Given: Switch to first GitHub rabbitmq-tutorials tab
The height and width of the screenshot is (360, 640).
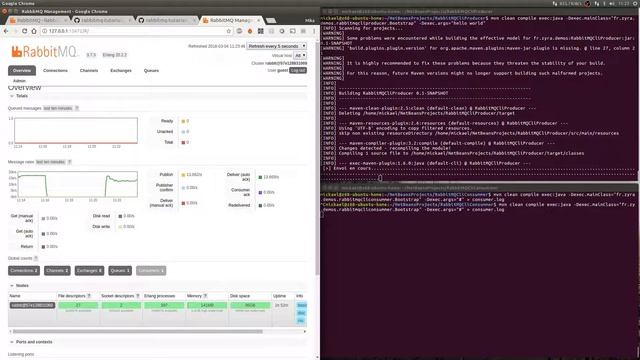Looking at the screenshot, I should [x=102, y=20].
